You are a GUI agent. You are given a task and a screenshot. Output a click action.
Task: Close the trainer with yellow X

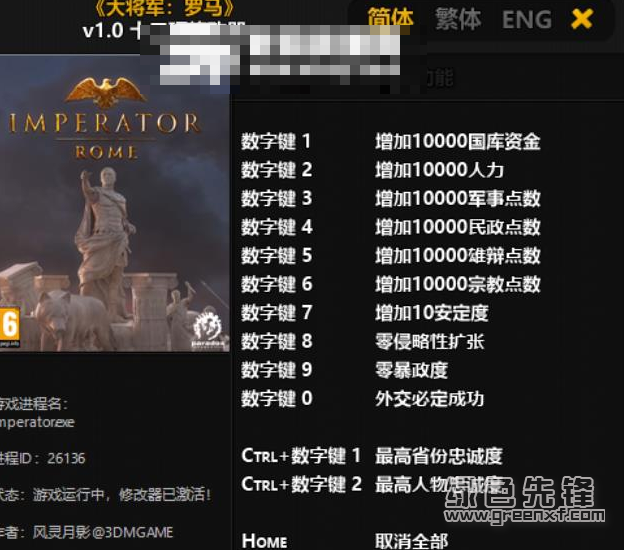click(x=582, y=19)
